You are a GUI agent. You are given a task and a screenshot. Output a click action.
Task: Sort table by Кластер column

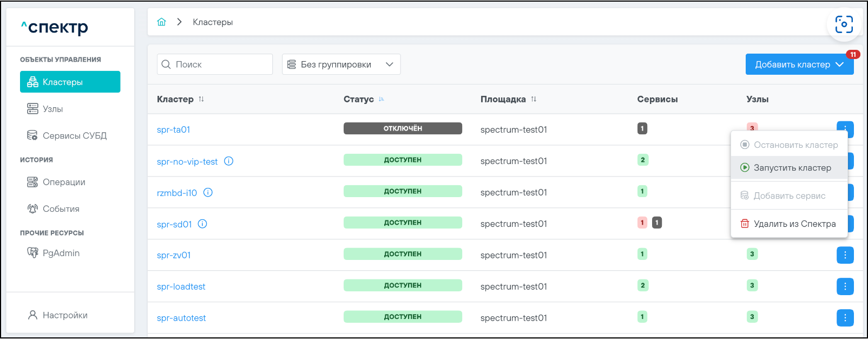pyautogui.click(x=201, y=99)
